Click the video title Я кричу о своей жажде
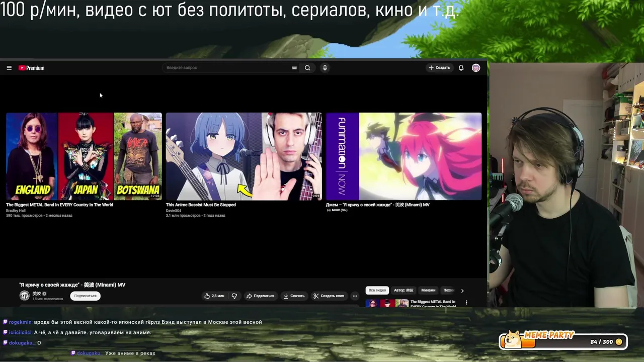The width and height of the screenshot is (644, 362). [x=72, y=285]
